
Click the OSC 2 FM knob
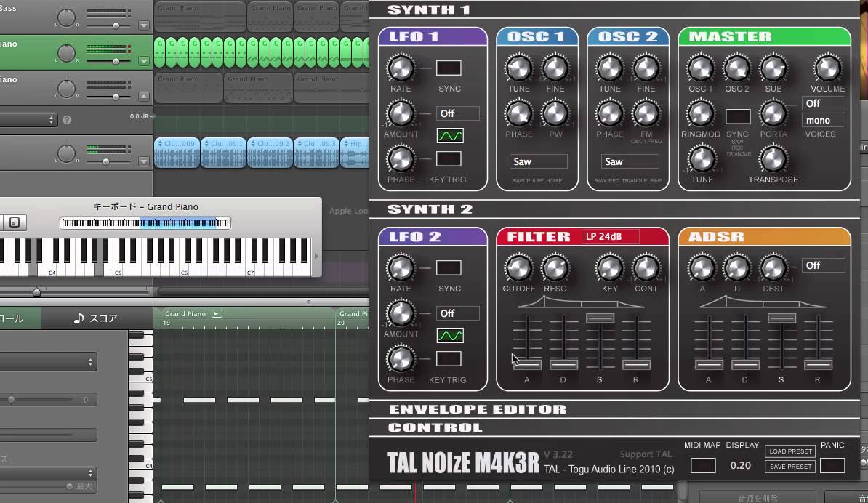pos(646,113)
